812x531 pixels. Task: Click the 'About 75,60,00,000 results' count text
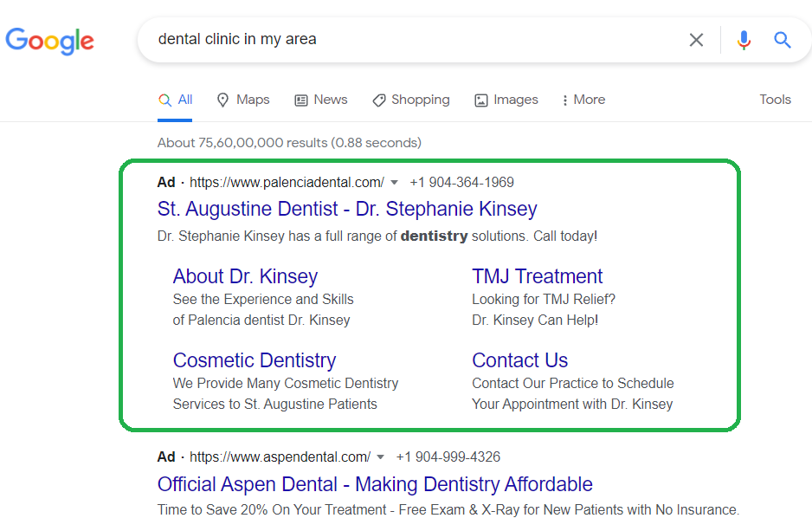[x=289, y=142]
